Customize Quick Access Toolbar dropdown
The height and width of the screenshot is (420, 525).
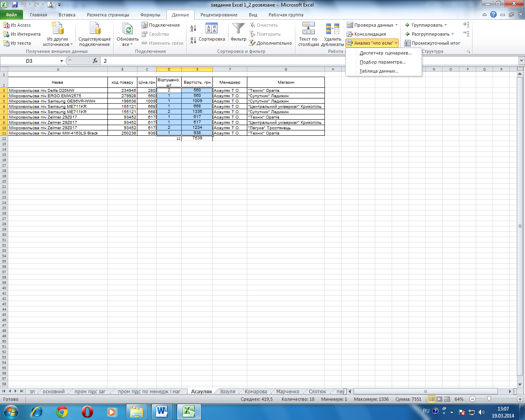pos(59,5)
